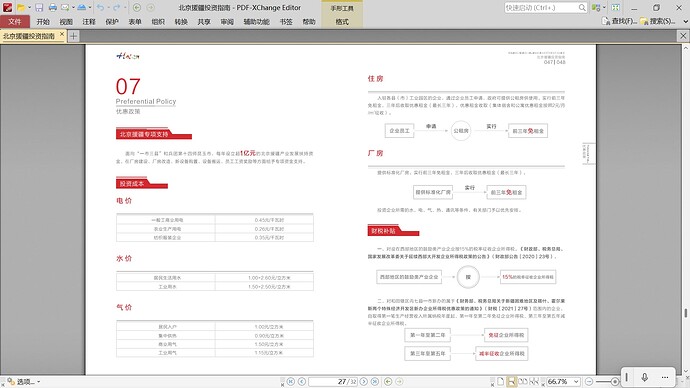690x388 pixels.
Task: Expand the UI options dropdown arrow
Action: (604, 7)
